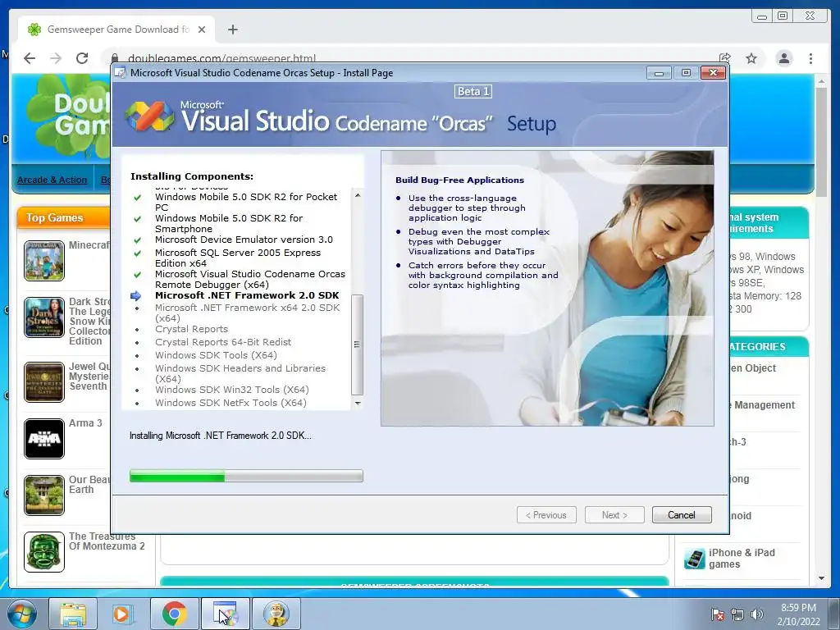Viewport: 840px width, 630px height.
Task: Select 'Microsoft .NET Framework 2.0 SDK' current item
Action: [x=247, y=295]
